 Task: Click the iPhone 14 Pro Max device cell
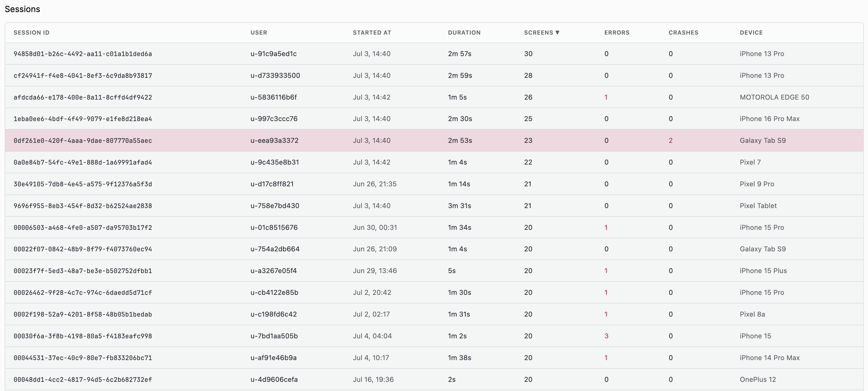(769, 358)
